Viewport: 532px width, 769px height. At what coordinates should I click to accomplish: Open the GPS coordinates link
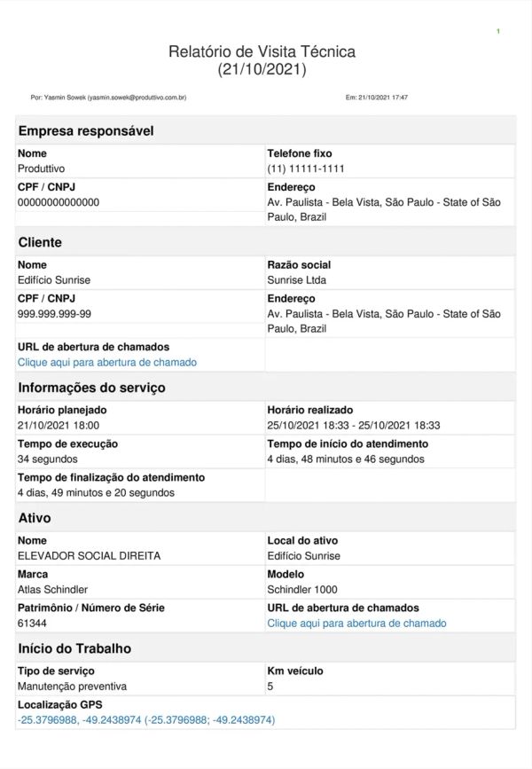(x=146, y=720)
